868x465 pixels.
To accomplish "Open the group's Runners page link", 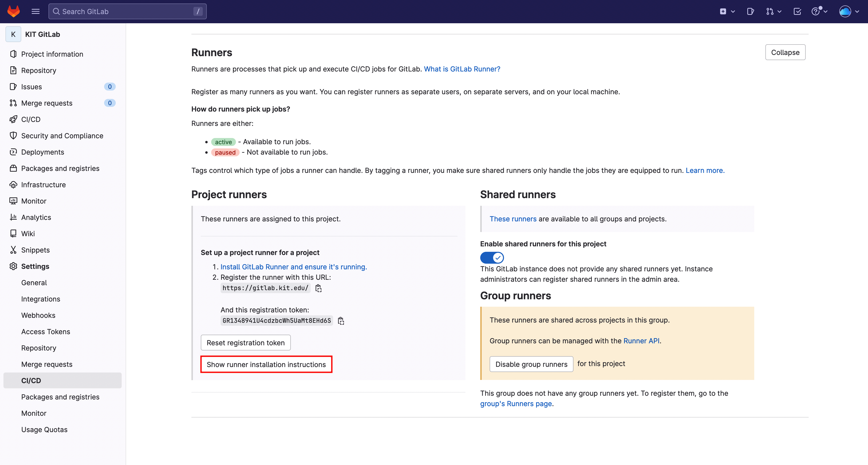I will pyautogui.click(x=516, y=403).
